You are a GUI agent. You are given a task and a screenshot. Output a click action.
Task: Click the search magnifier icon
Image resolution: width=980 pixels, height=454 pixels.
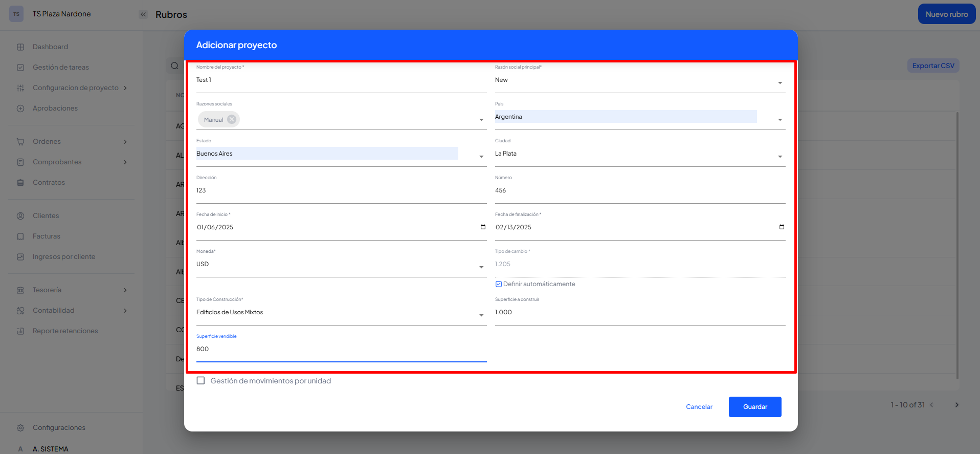click(x=174, y=66)
